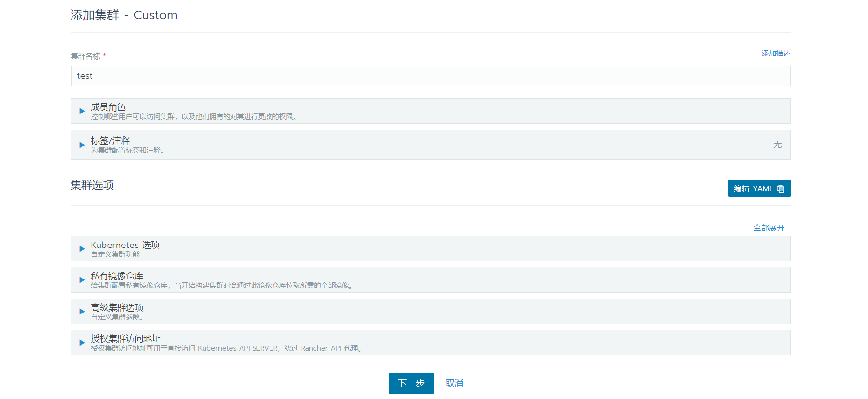Expand the 高级集群选项 section arrow

pyautogui.click(x=82, y=312)
